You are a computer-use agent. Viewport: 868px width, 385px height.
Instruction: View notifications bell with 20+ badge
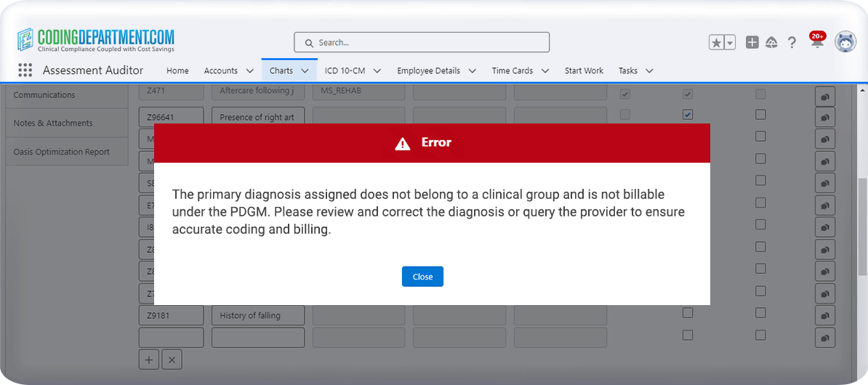coord(817,42)
